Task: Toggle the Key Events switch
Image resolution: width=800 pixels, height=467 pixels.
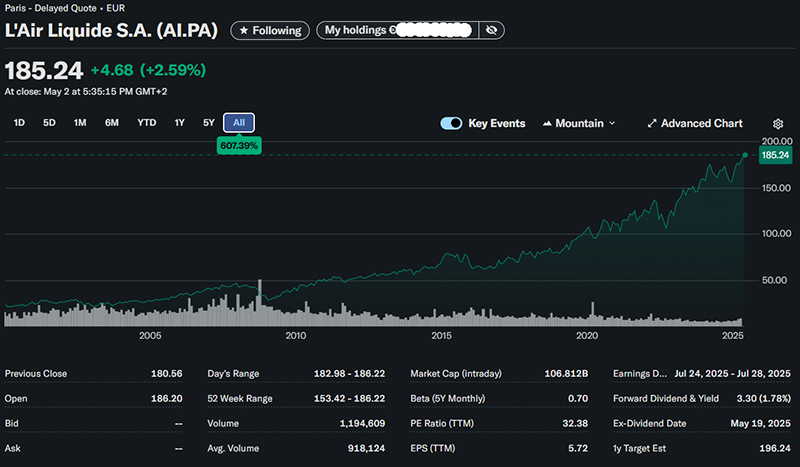Action: 451,124
